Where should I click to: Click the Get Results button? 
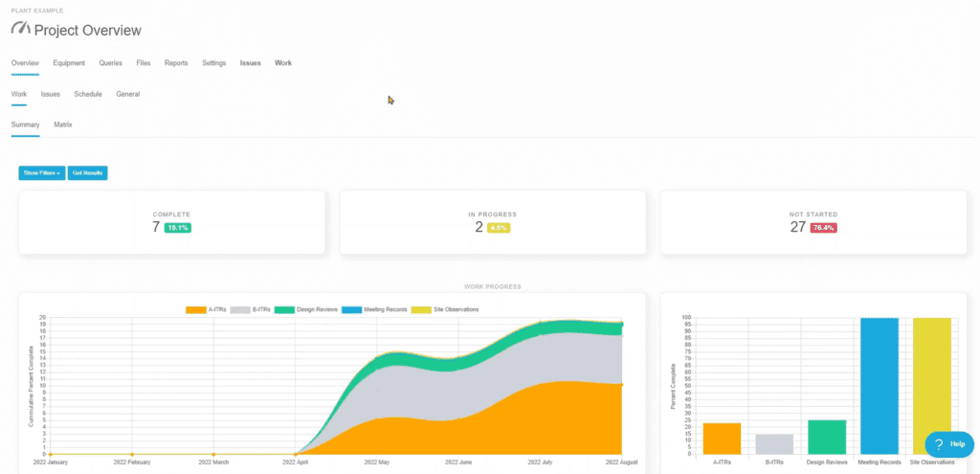tap(87, 172)
